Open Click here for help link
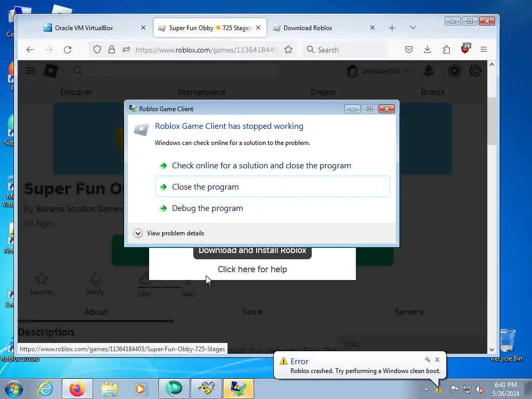The height and width of the screenshot is (399, 532). pyautogui.click(x=252, y=269)
